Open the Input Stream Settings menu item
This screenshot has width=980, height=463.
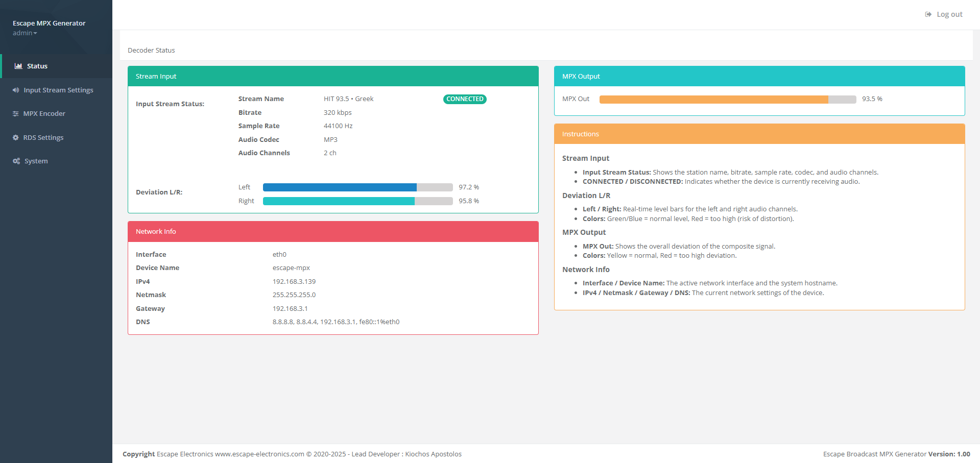[x=58, y=90]
